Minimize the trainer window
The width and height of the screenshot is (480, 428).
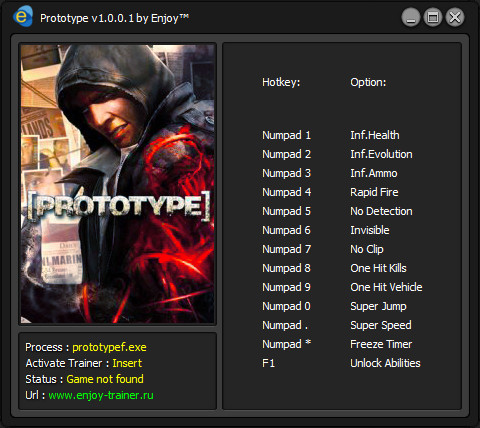pos(411,17)
